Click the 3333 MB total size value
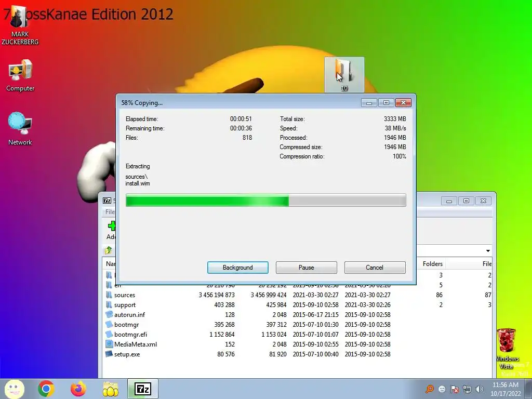This screenshot has height=399, width=532. [x=395, y=119]
